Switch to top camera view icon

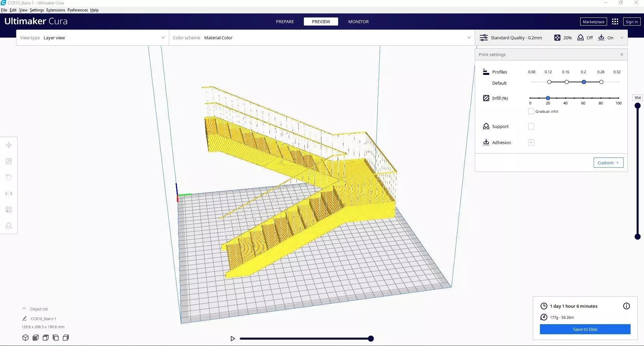click(46, 338)
